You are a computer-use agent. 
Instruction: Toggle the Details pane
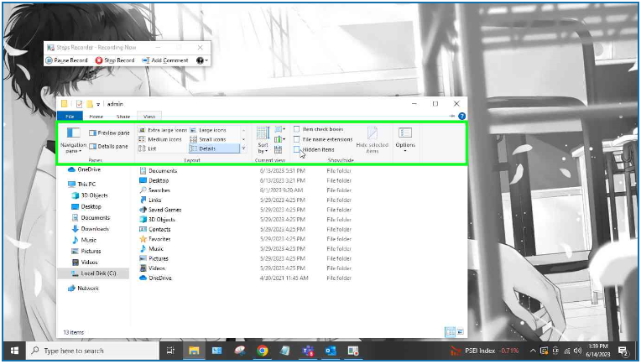[x=108, y=146]
